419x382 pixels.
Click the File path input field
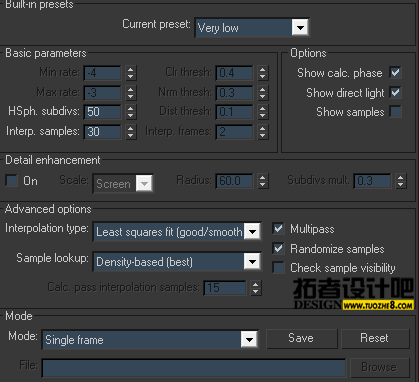click(194, 368)
